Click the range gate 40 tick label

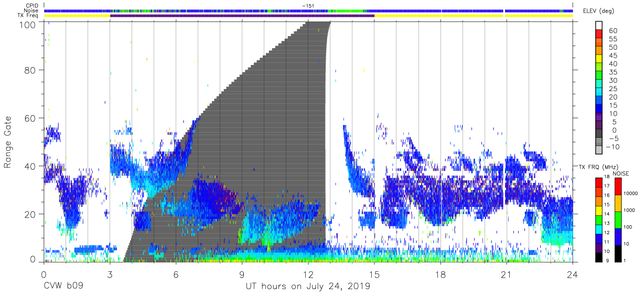(30, 166)
